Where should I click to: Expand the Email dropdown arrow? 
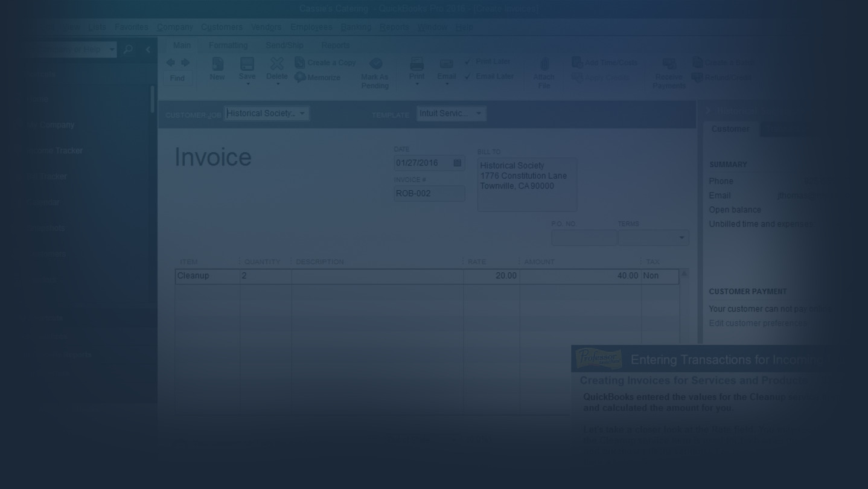447,84
